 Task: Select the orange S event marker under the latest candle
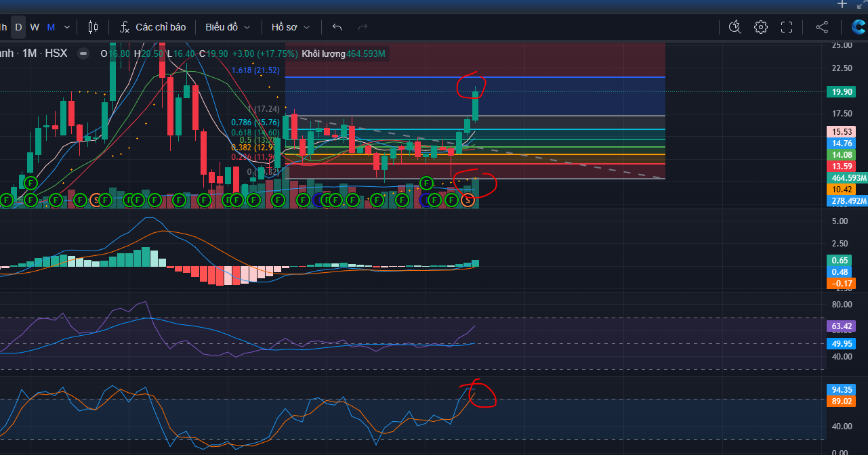click(468, 200)
